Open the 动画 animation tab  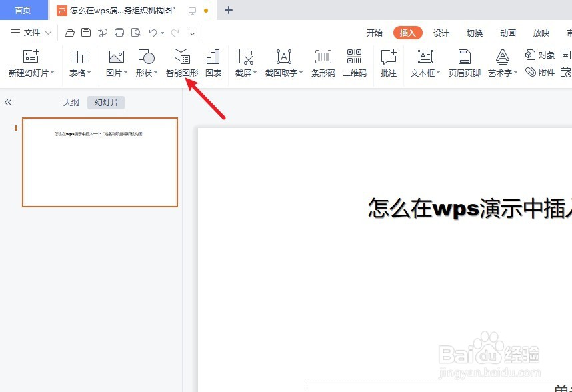point(508,33)
